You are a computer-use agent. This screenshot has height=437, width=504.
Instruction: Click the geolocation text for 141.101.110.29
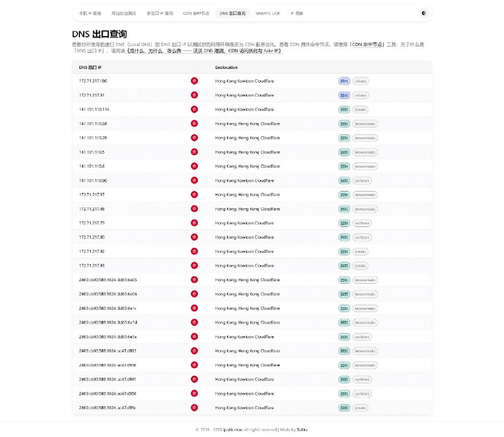coord(248,137)
